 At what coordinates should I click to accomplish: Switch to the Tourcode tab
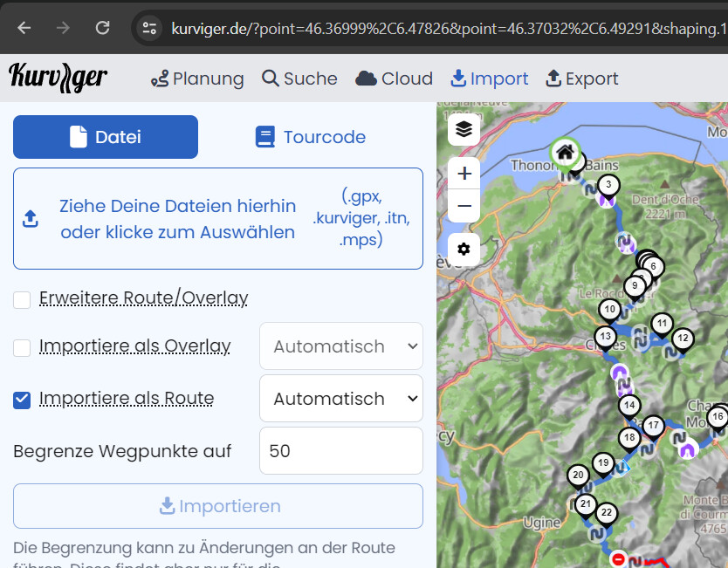coord(310,137)
